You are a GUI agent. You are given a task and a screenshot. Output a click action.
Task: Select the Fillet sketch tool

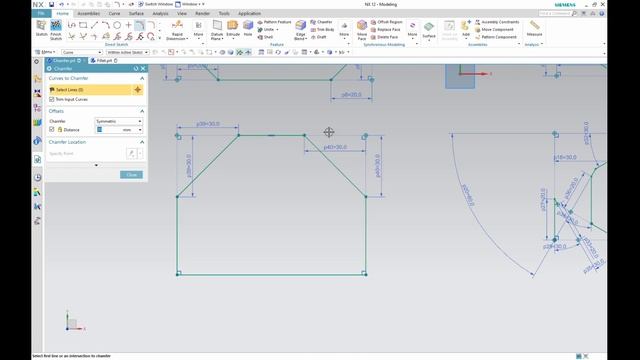[x=151, y=25]
